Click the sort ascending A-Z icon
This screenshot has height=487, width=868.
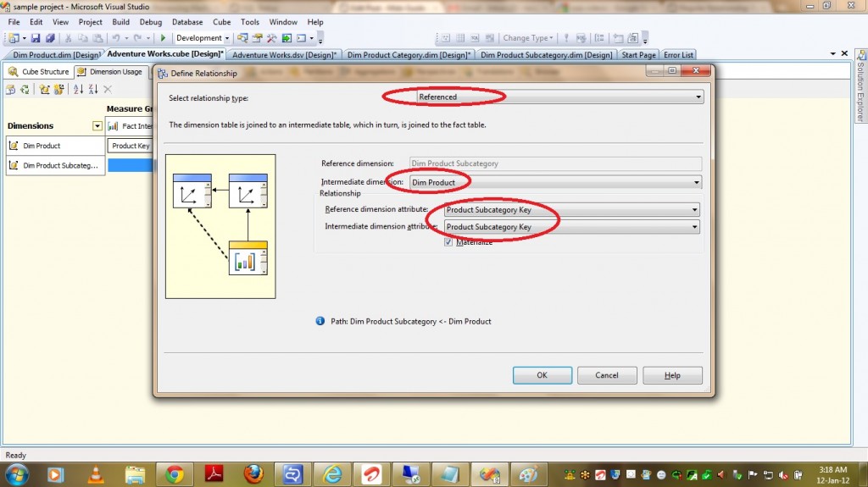coord(79,90)
